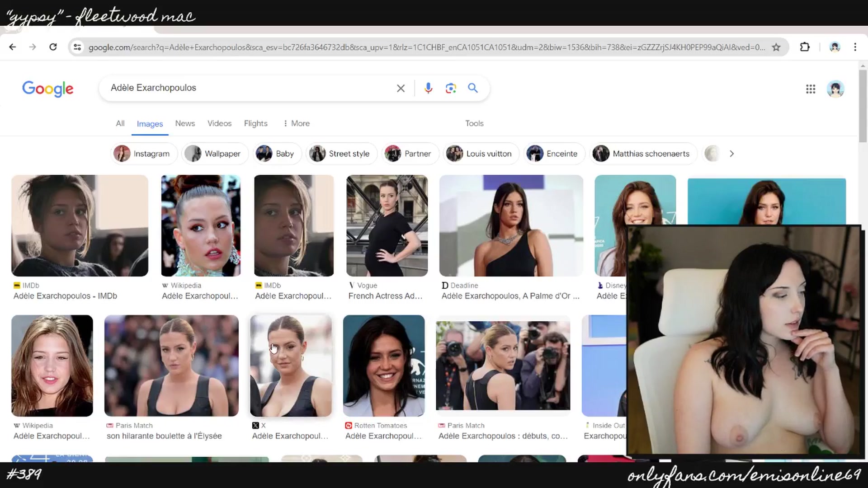Apply the Enceinte filter chip
The image size is (868, 488).
554,154
